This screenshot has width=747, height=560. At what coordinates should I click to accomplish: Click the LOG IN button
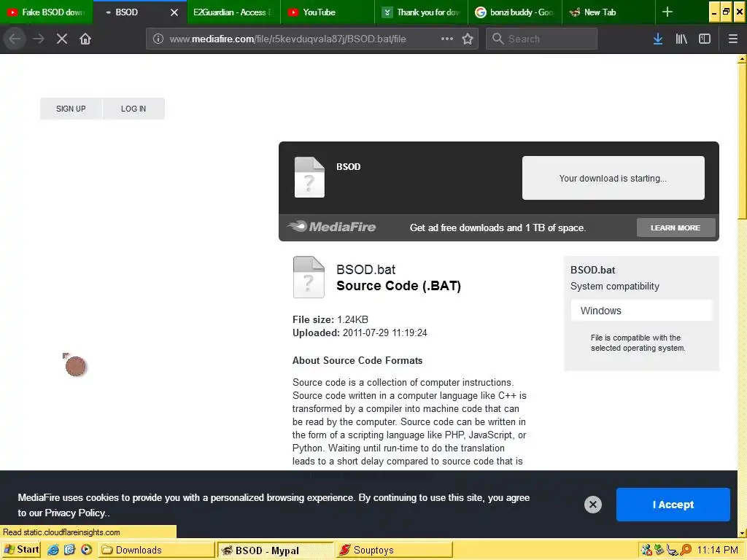(x=133, y=109)
